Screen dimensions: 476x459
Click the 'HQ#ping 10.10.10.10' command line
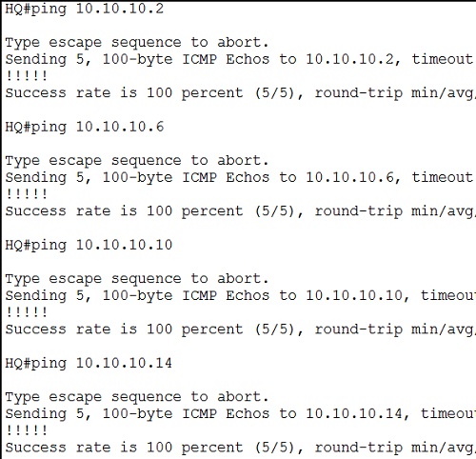point(89,245)
